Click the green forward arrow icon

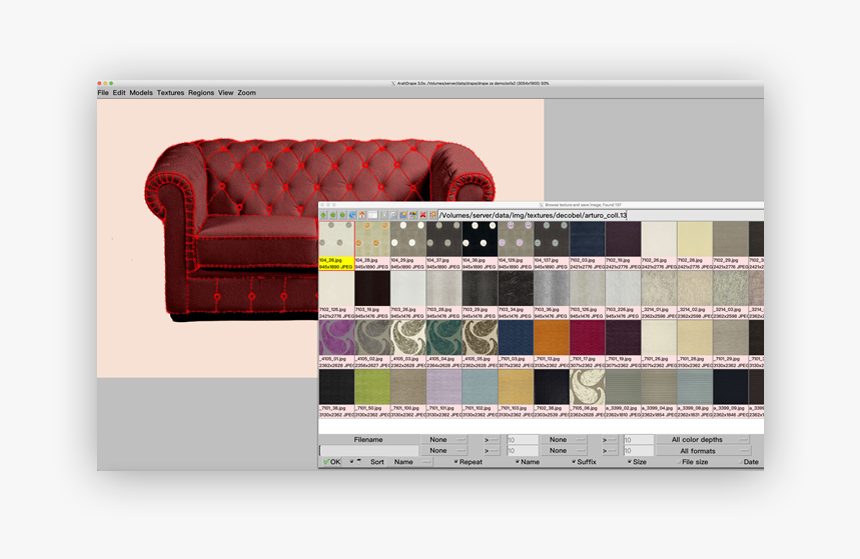click(342, 215)
